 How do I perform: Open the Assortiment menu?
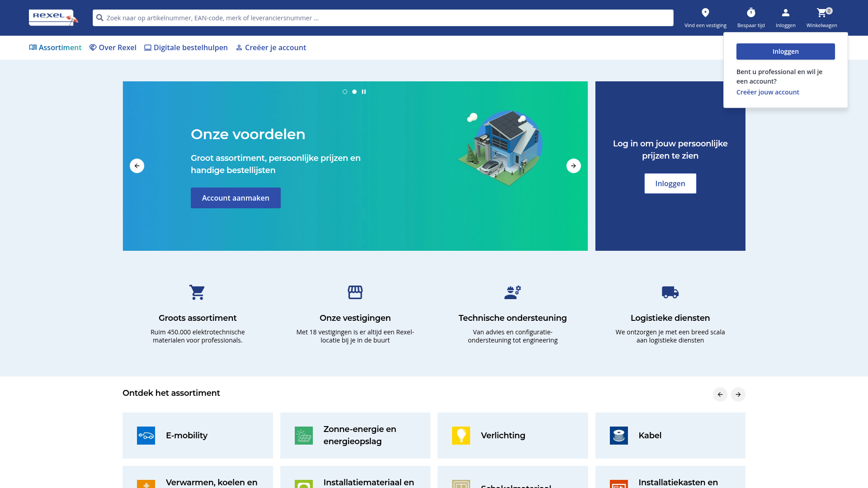click(x=55, y=47)
